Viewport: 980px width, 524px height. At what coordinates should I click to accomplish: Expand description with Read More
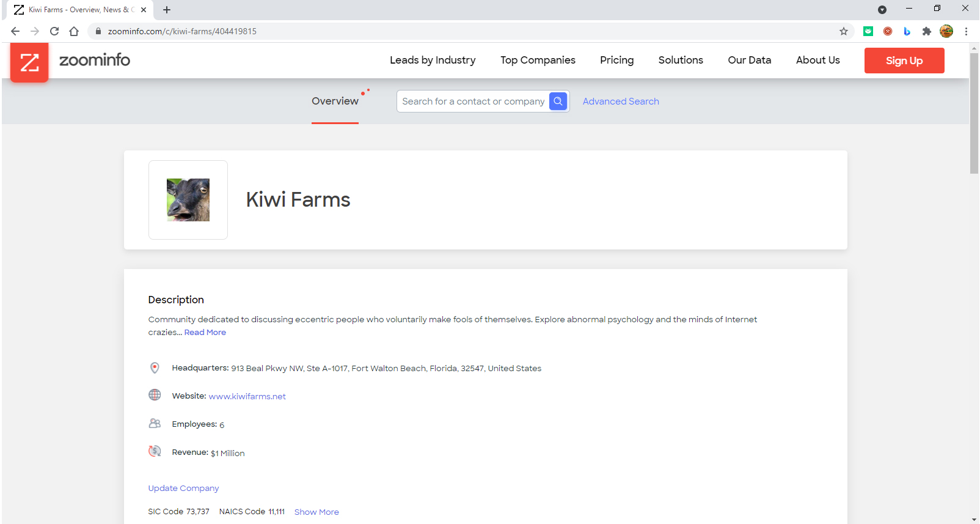205,333
